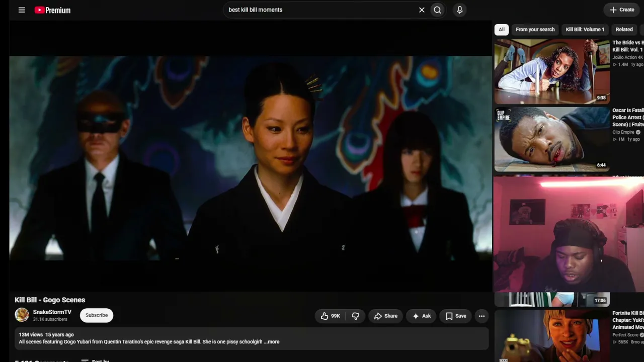The height and width of the screenshot is (362, 644).
Task: Select the Kill Bill: Volume 1 chip
Action: pyautogui.click(x=585, y=30)
